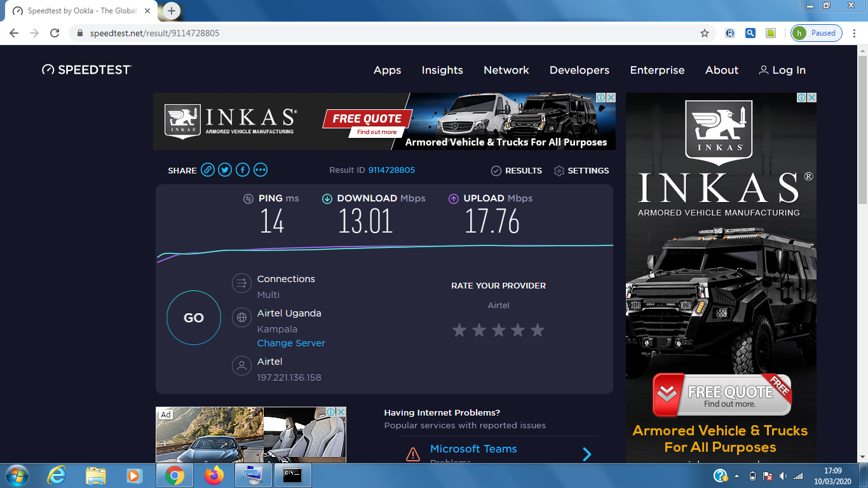Open the Network menu item
Viewport: 868px width, 488px height.
506,71
